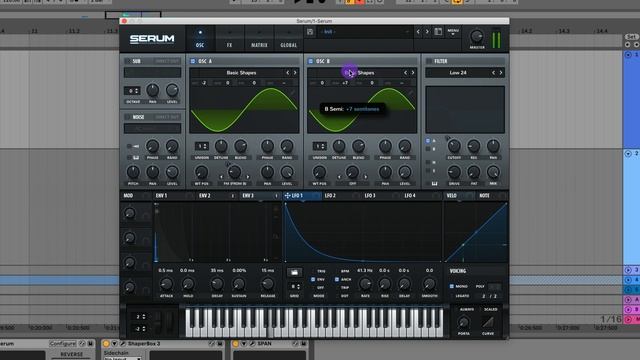Toggle the filter keytrack keyboard icon
Viewport: 640px width, 360px height.
[434, 184]
